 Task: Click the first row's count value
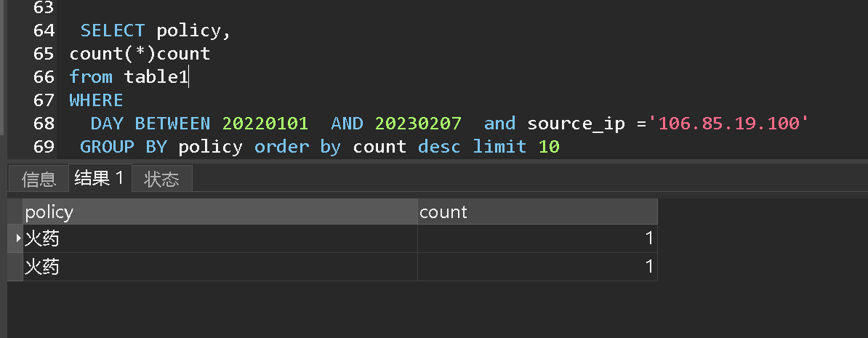(537, 238)
